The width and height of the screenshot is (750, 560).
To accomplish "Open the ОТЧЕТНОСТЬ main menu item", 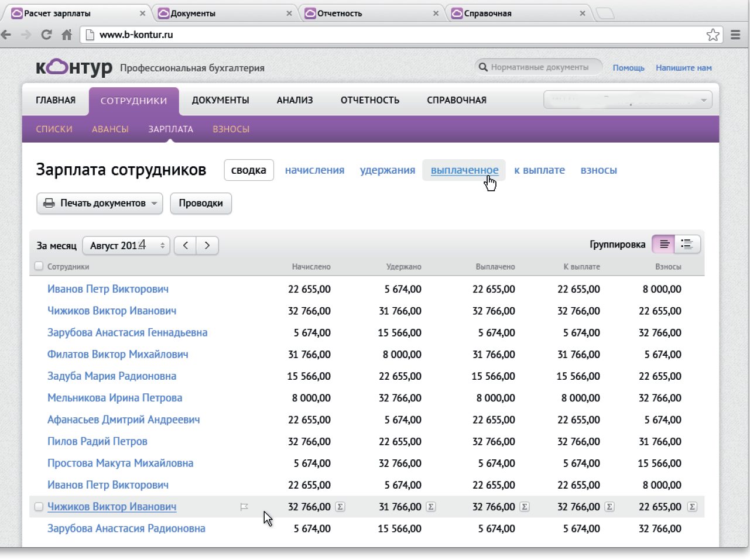I will click(x=370, y=100).
